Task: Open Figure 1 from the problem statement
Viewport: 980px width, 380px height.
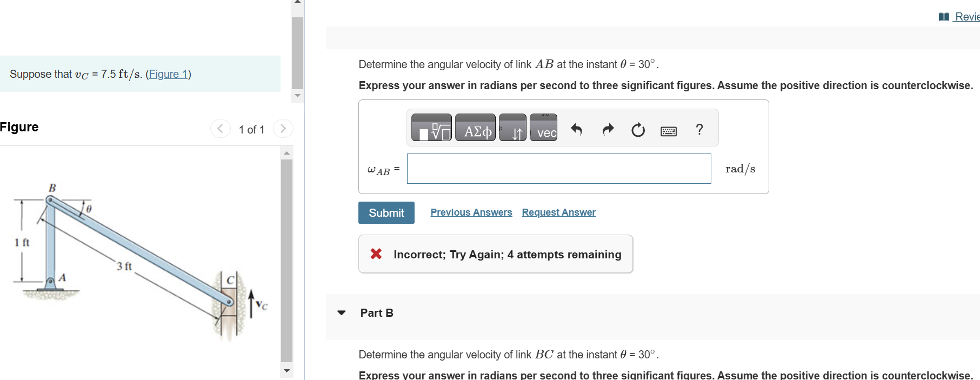Action: point(168,74)
